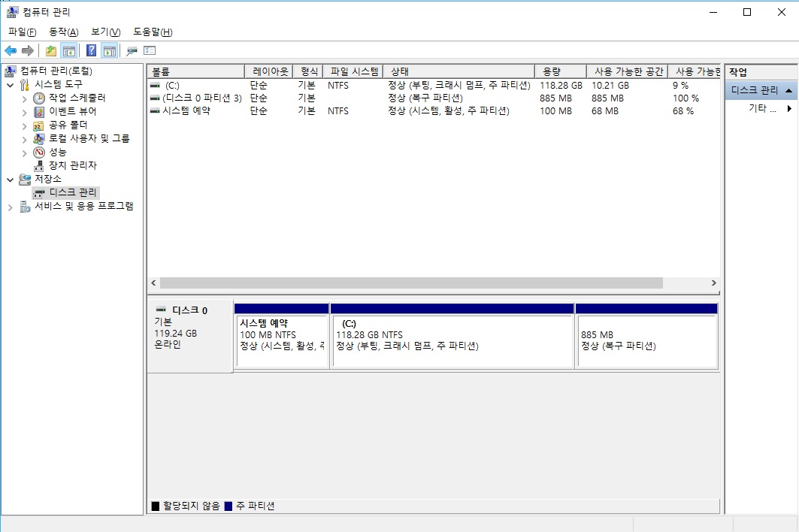
Task: Sort by the 볼륨 column header
Action: [196, 71]
